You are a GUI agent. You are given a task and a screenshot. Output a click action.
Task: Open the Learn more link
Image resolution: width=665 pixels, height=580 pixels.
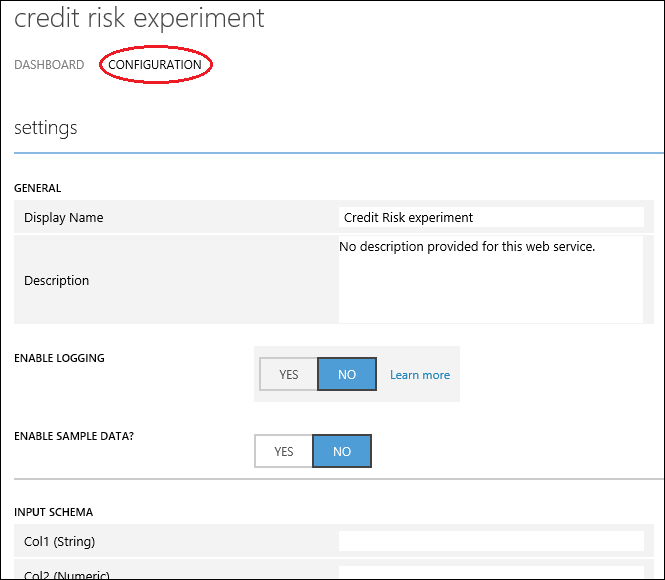click(x=420, y=375)
